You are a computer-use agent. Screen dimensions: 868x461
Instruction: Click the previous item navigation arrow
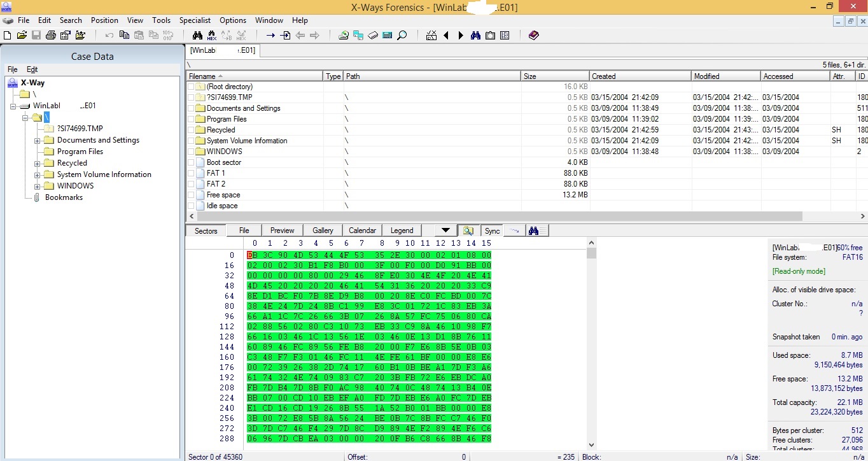click(x=445, y=35)
